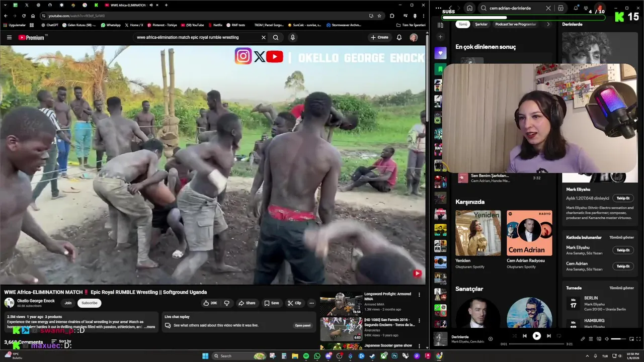This screenshot has height=362, width=644.
Task: Open the Pinterest - Türkiye bookmark
Action: click(162, 25)
